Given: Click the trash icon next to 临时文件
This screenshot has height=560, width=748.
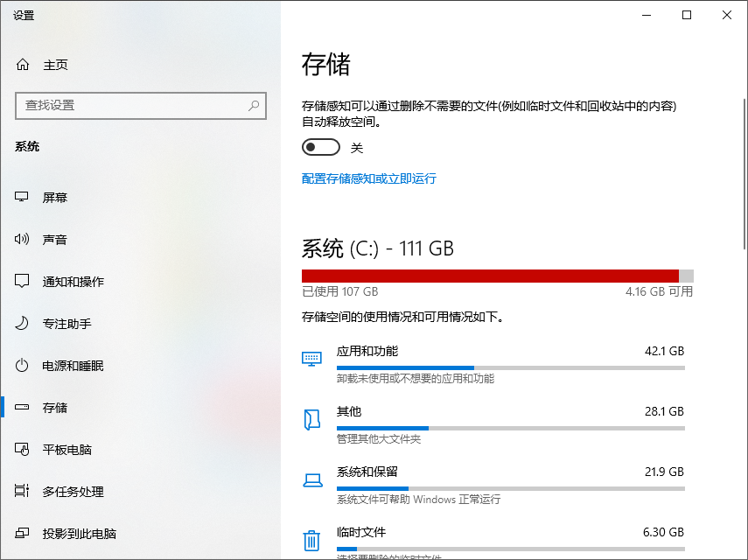Looking at the screenshot, I should tap(311, 540).
